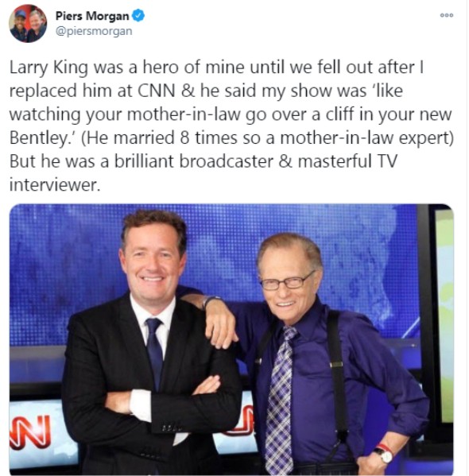Click the word CNN in the tweet text

tap(157, 91)
